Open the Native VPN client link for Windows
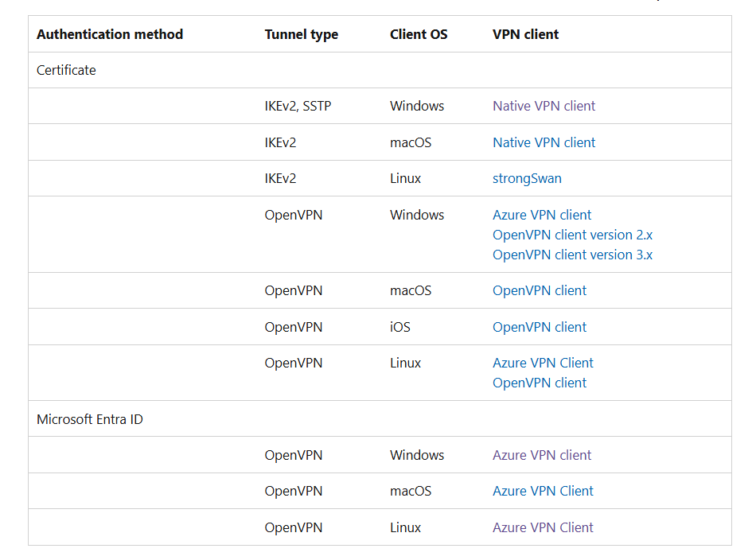This screenshot has width=756, height=560. click(x=544, y=105)
